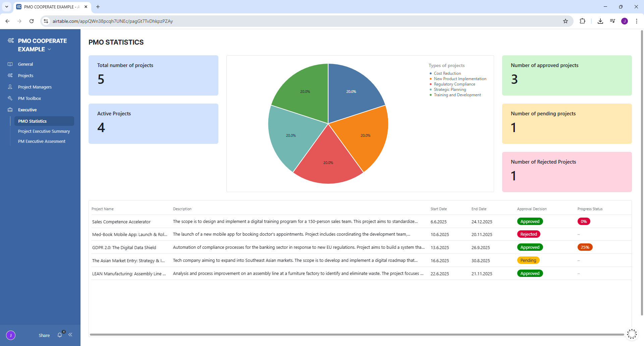Open Sales Competence Accelerator project row
The height and width of the screenshot is (346, 644).
point(121,222)
